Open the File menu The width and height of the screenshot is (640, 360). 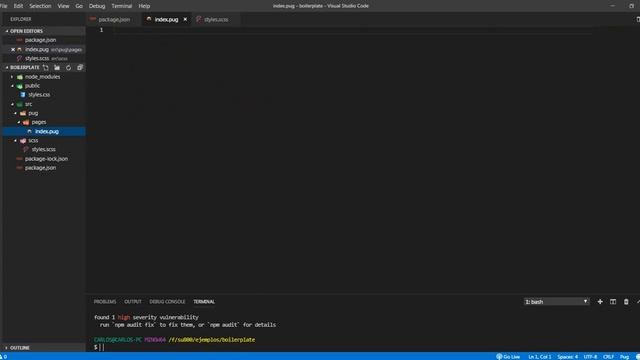pyautogui.click(x=4, y=6)
